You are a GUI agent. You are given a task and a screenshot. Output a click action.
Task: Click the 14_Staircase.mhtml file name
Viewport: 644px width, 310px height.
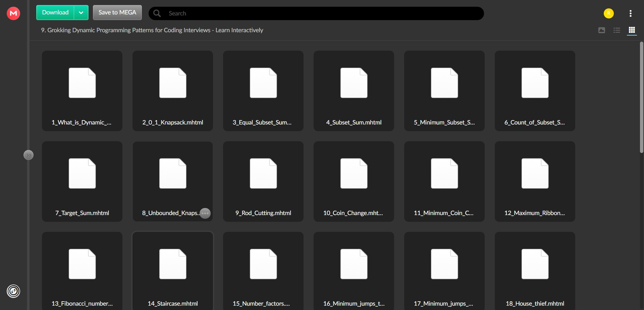[173, 304]
